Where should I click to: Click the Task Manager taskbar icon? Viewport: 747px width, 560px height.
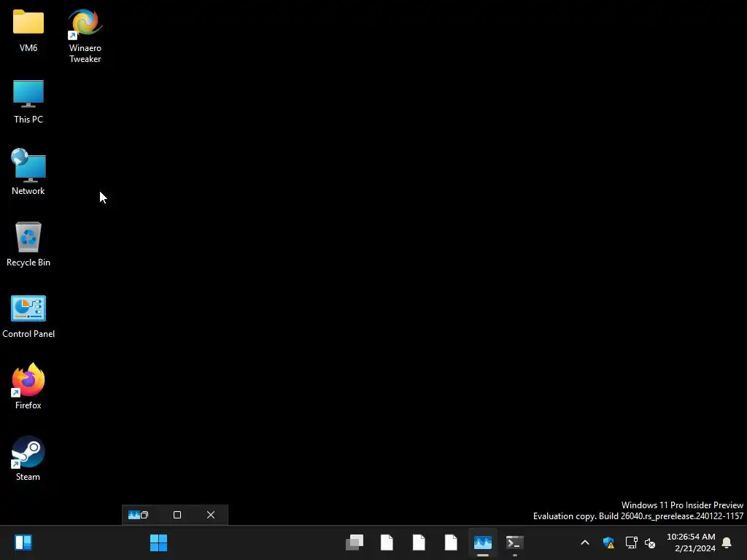tap(483, 542)
